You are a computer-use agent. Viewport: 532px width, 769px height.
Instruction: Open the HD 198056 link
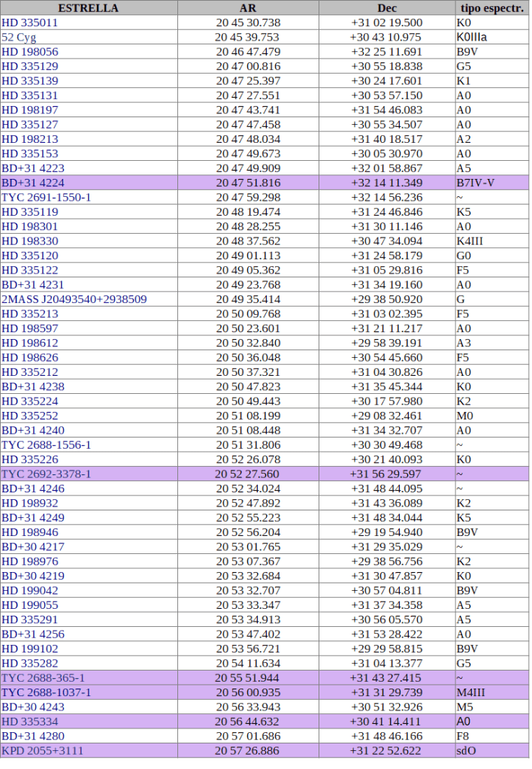point(30,52)
